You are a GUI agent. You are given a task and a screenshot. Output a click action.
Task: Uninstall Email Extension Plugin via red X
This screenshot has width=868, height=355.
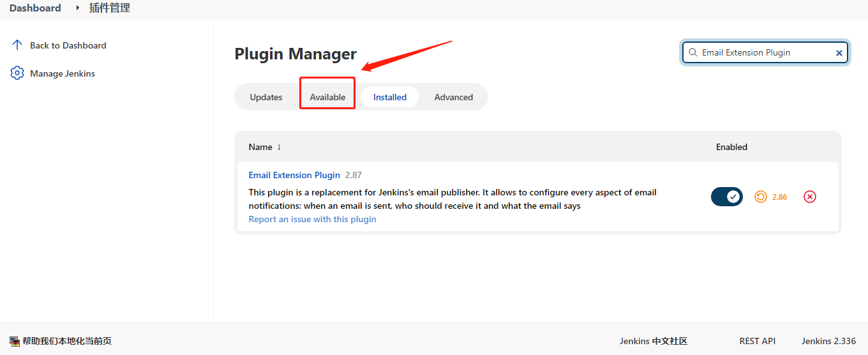pyautogui.click(x=809, y=197)
